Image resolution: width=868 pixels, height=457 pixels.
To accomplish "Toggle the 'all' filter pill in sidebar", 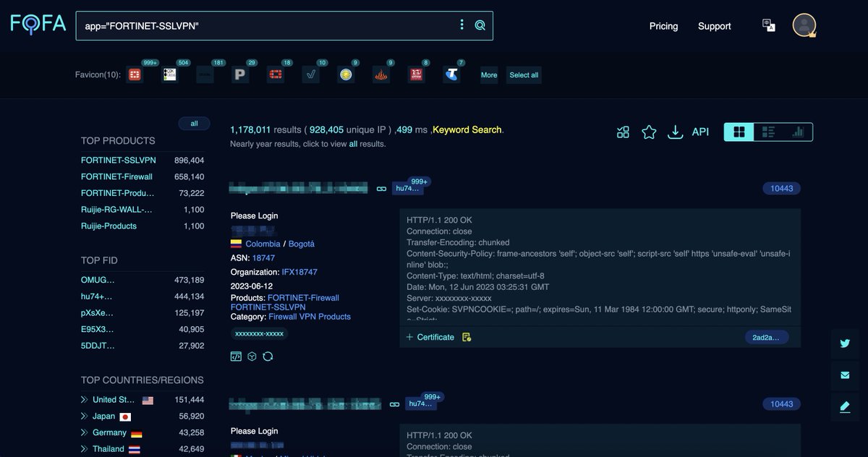I will tap(194, 124).
